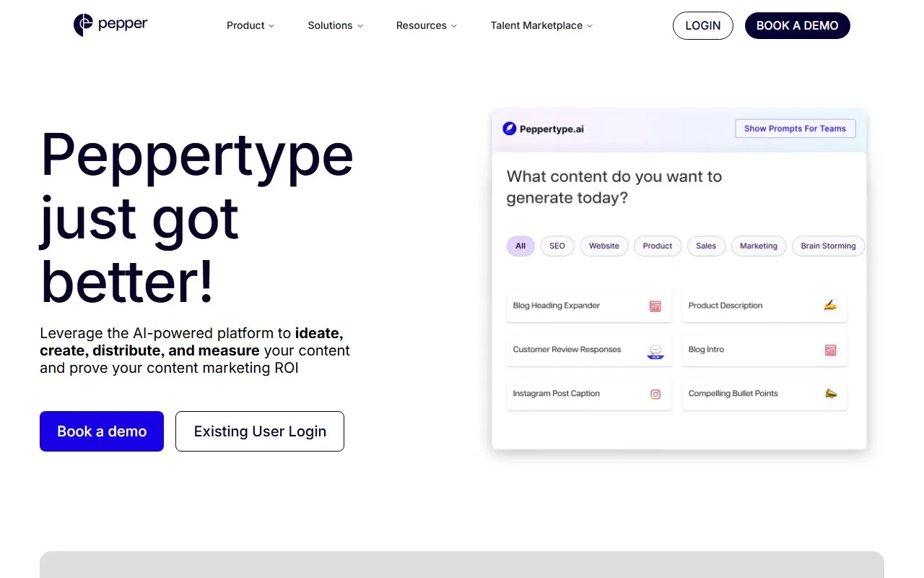Click the Existing User Login button
The height and width of the screenshot is (578, 924).
259,431
